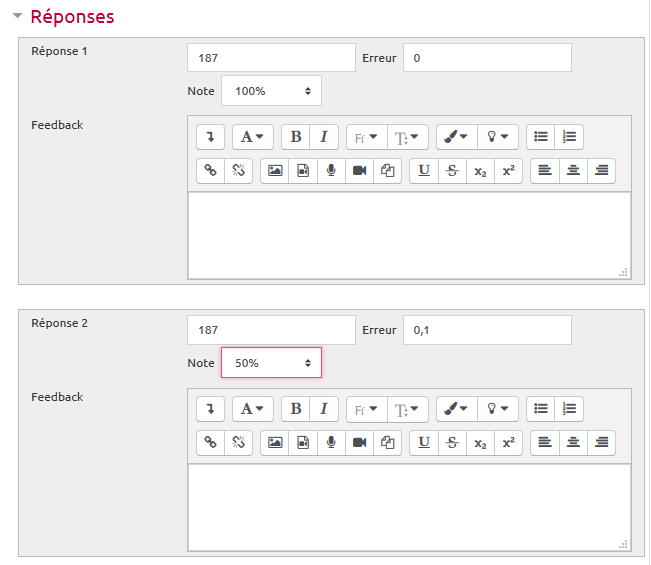Toggle italic in Réponse 2 feedback editor
This screenshot has width=651, height=565.
(324, 409)
